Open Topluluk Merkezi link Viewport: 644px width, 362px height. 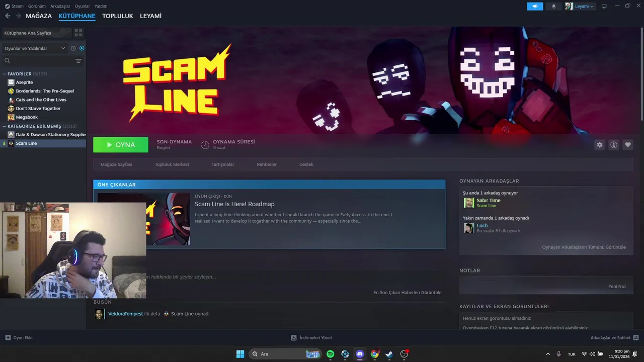pyautogui.click(x=172, y=164)
